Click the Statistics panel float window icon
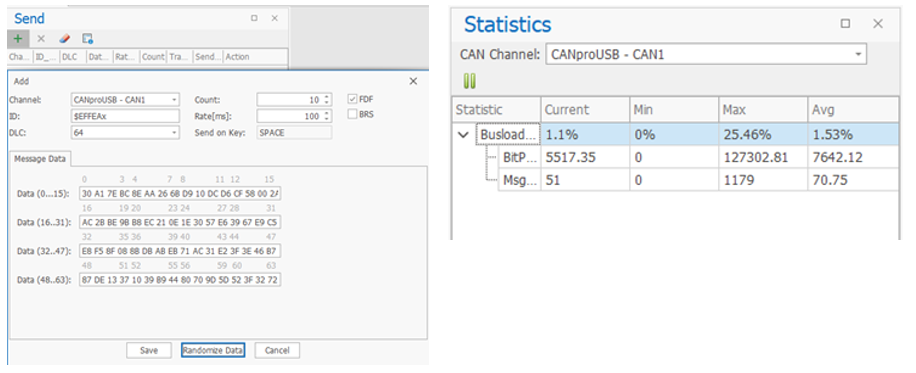 click(x=845, y=23)
